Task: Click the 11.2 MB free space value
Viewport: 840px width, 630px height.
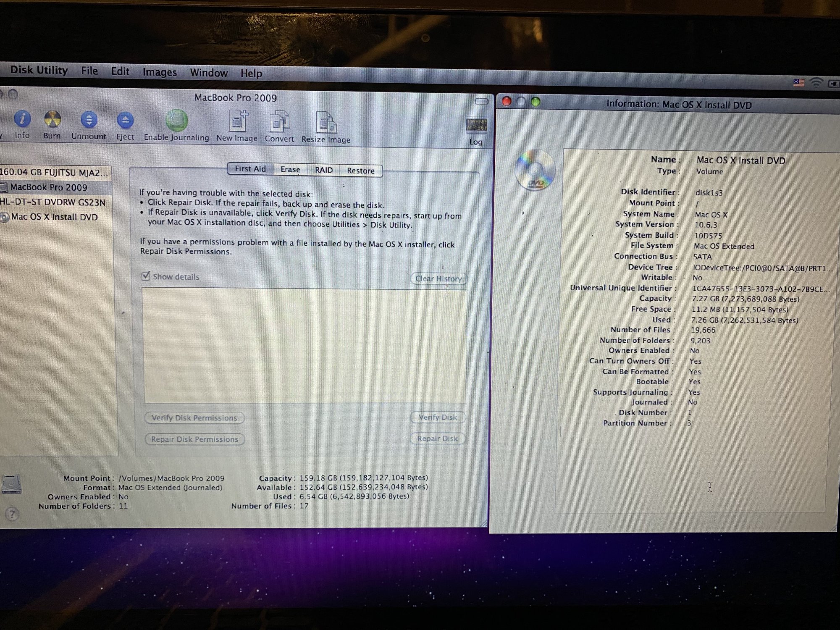Action: pos(740,310)
